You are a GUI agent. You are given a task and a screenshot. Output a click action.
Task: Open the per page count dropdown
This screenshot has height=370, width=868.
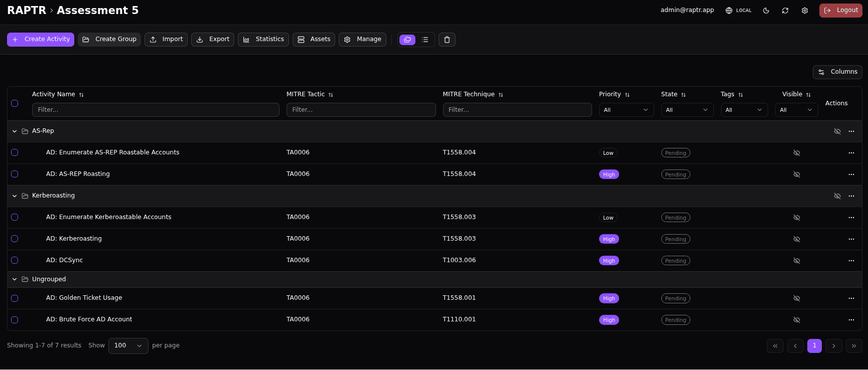tap(128, 345)
